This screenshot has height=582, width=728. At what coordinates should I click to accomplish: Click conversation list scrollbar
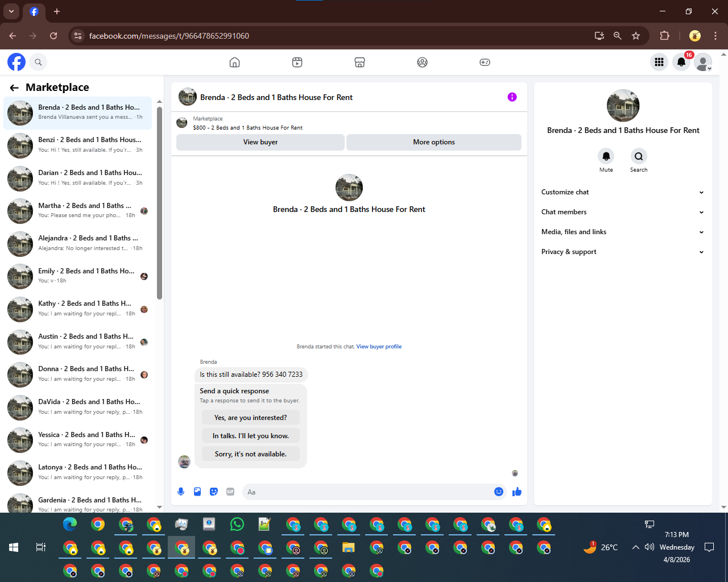(x=159, y=203)
